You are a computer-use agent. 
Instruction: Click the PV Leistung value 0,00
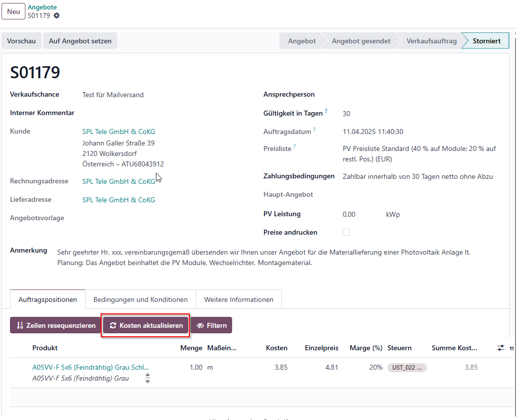click(x=349, y=214)
